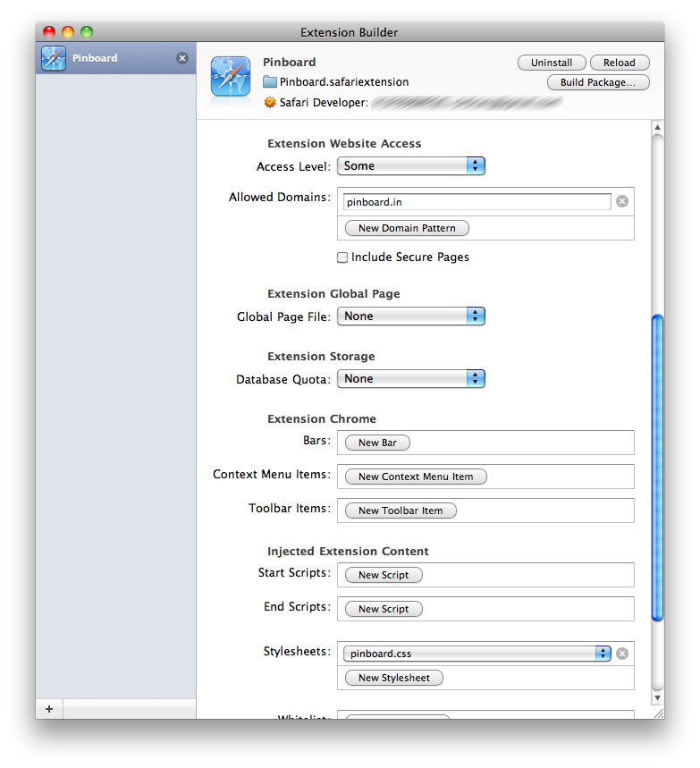Open the Global Page File dropdown
Image resolution: width=700 pixels, height=768 pixels.
(x=410, y=316)
